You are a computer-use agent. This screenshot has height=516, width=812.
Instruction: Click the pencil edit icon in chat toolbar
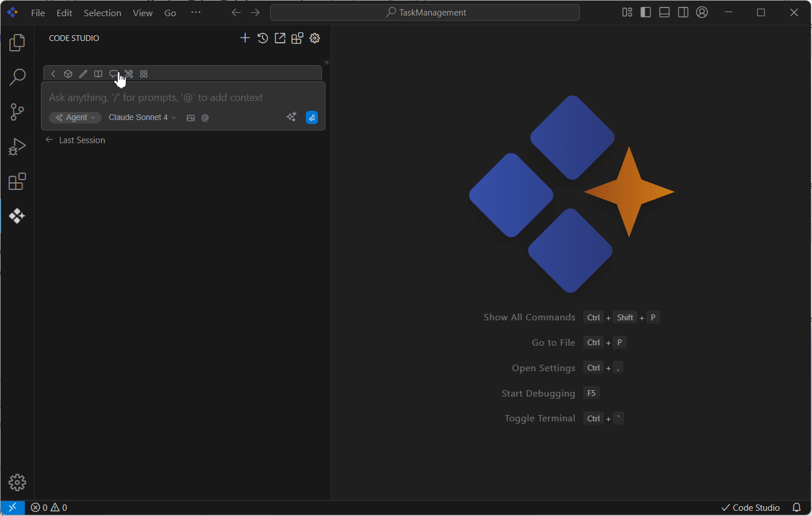click(83, 74)
